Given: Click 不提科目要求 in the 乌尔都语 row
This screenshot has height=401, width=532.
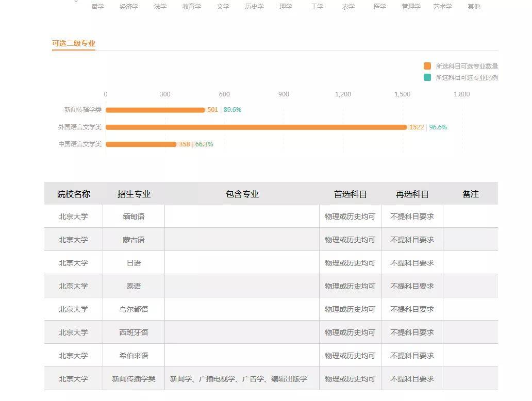Looking at the screenshot, I should pos(412,309).
